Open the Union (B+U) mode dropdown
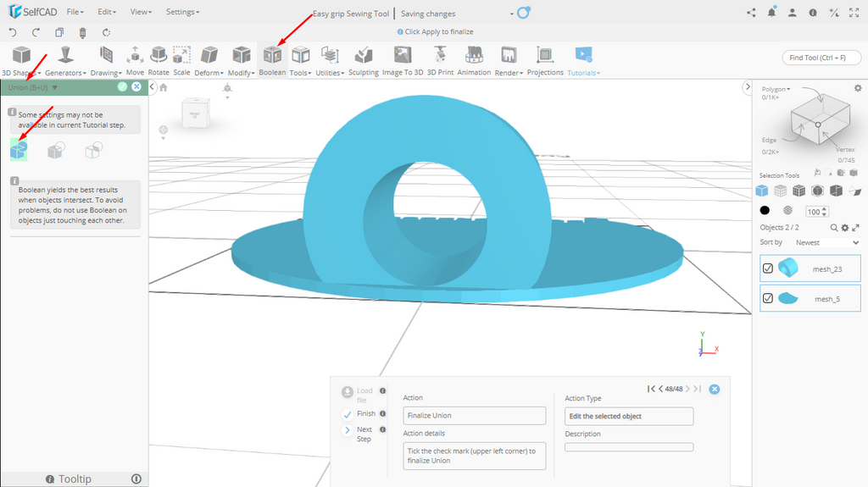This screenshot has width=868, height=487. (x=33, y=87)
